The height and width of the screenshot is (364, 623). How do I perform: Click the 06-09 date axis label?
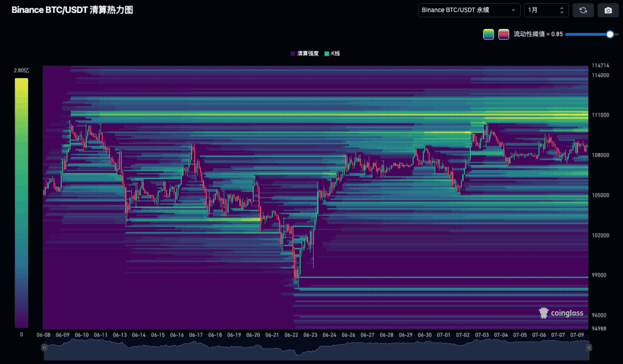point(63,335)
